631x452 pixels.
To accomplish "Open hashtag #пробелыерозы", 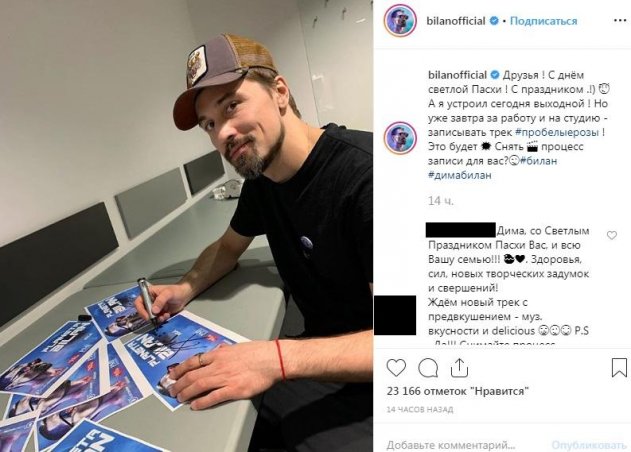I will coord(557,132).
